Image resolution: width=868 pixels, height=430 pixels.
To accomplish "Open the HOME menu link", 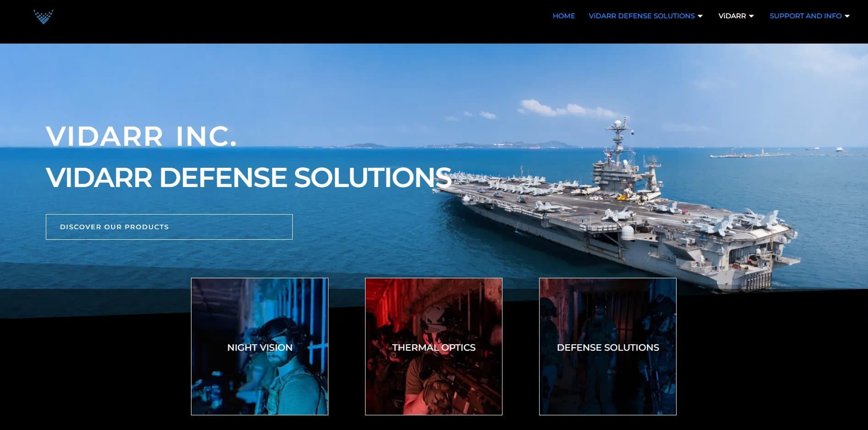I will pyautogui.click(x=563, y=16).
